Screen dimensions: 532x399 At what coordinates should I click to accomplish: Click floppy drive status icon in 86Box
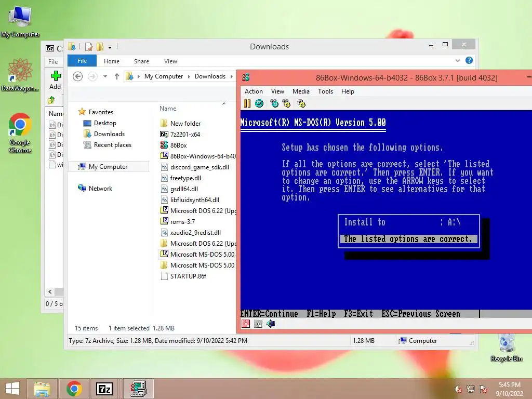pyautogui.click(x=246, y=324)
